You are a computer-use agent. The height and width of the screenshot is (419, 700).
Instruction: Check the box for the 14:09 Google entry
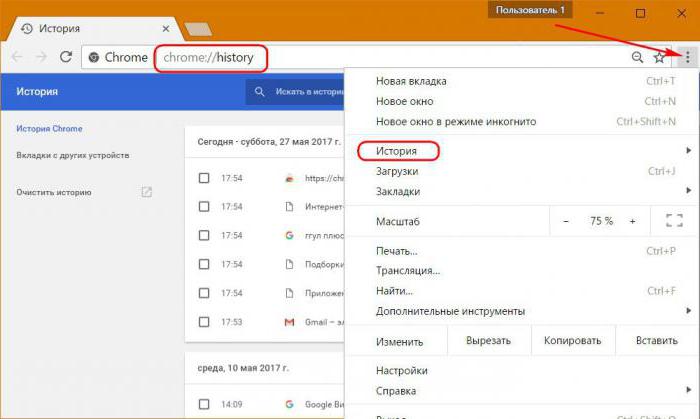point(204,404)
